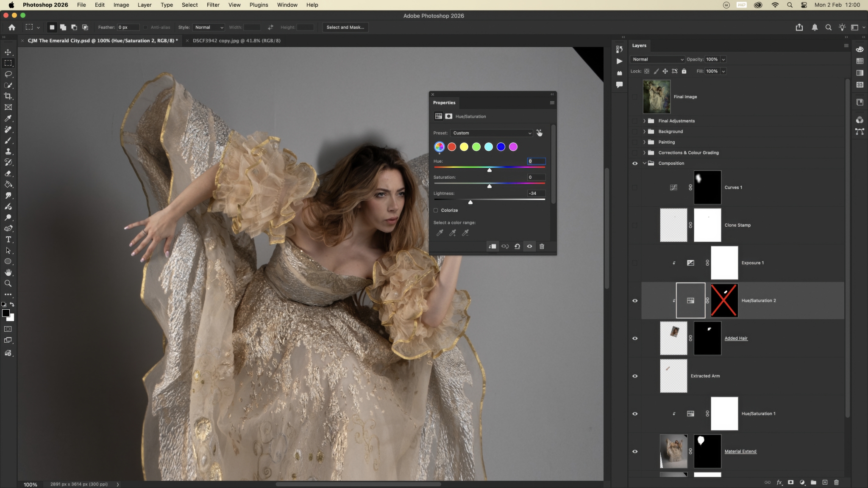Hide the Added Hair layer

(x=635, y=338)
